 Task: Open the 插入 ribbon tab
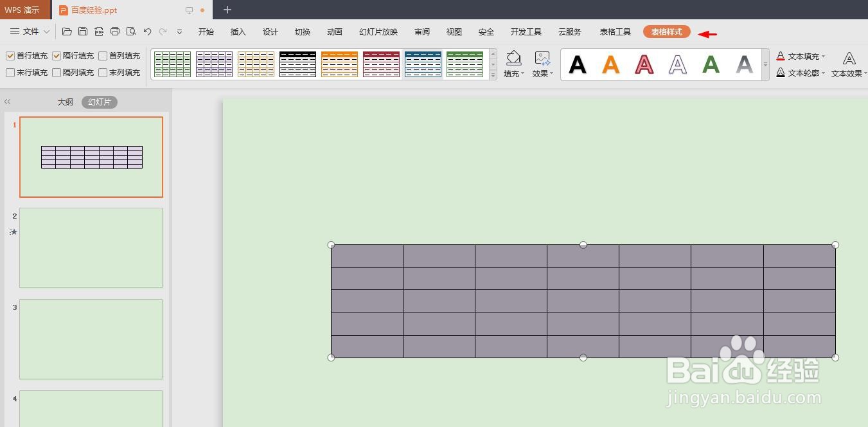(238, 32)
